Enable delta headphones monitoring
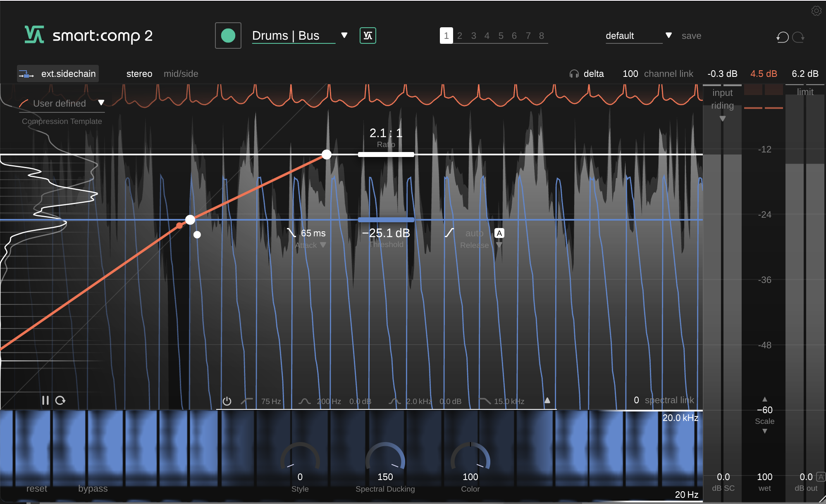This screenshot has height=504, width=826. (574, 74)
